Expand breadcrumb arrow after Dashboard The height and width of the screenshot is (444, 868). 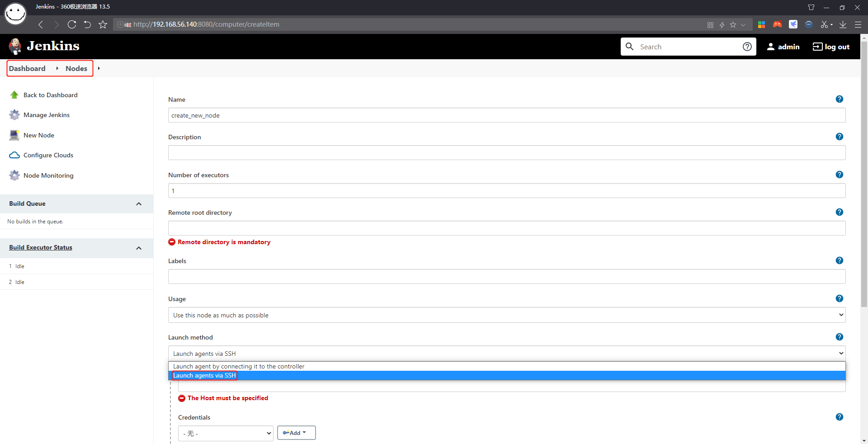pos(57,68)
